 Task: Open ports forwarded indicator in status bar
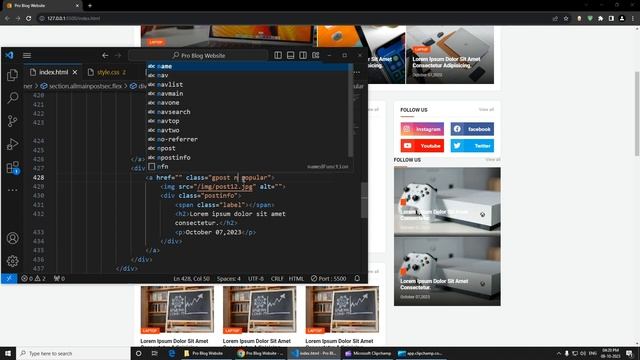pos(60,278)
